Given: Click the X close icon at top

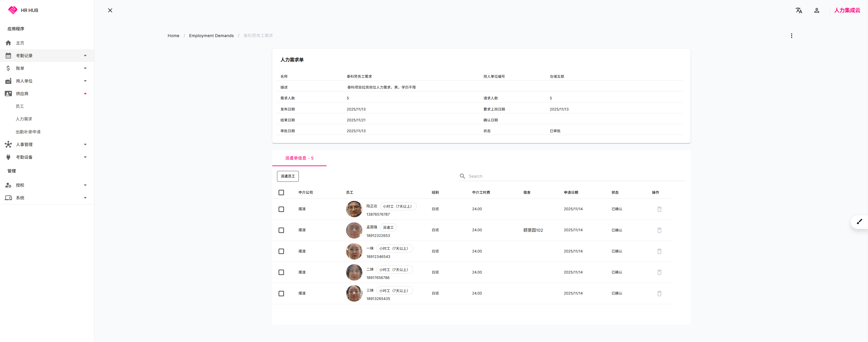Looking at the screenshot, I should click(110, 10).
